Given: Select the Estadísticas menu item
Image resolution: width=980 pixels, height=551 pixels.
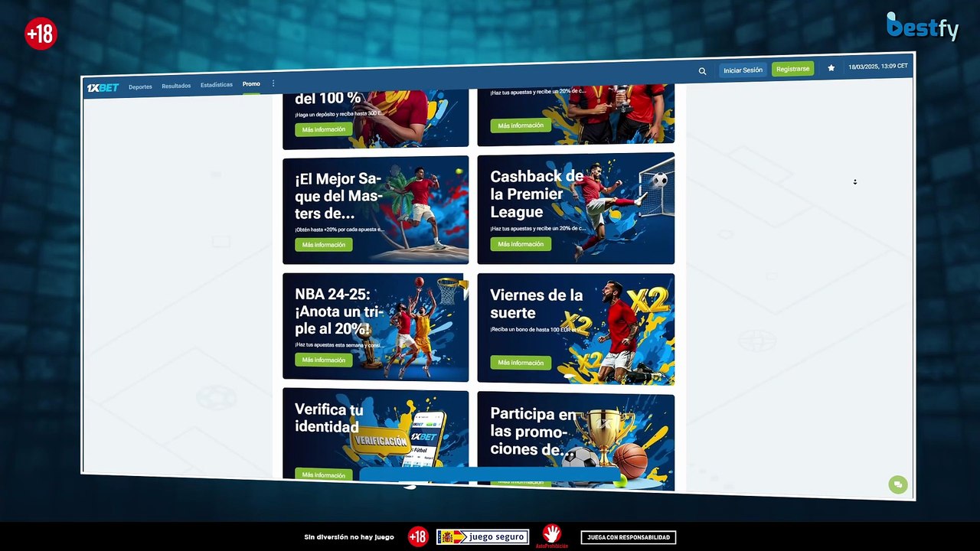Looking at the screenshot, I should (x=217, y=85).
